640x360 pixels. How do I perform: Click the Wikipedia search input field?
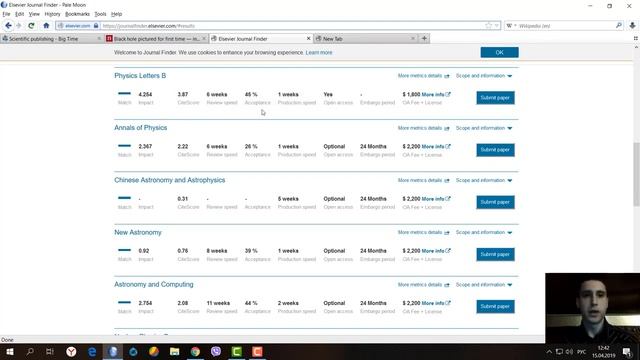click(565, 26)
